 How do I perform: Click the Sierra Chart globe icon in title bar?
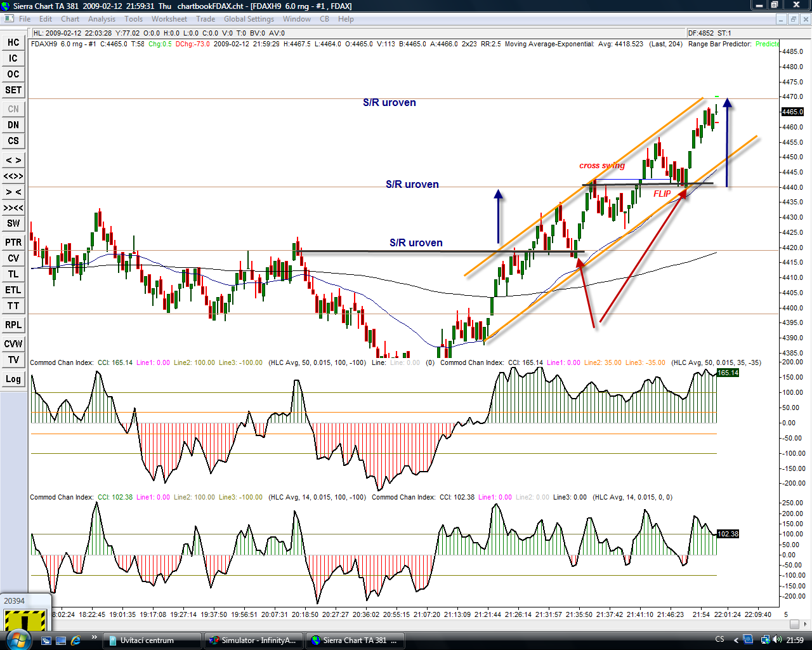[6, 6]
